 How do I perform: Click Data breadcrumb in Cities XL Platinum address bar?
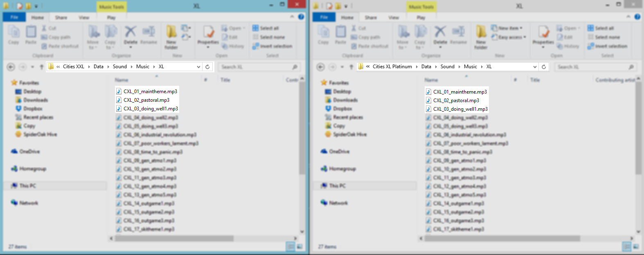(426, 67)
